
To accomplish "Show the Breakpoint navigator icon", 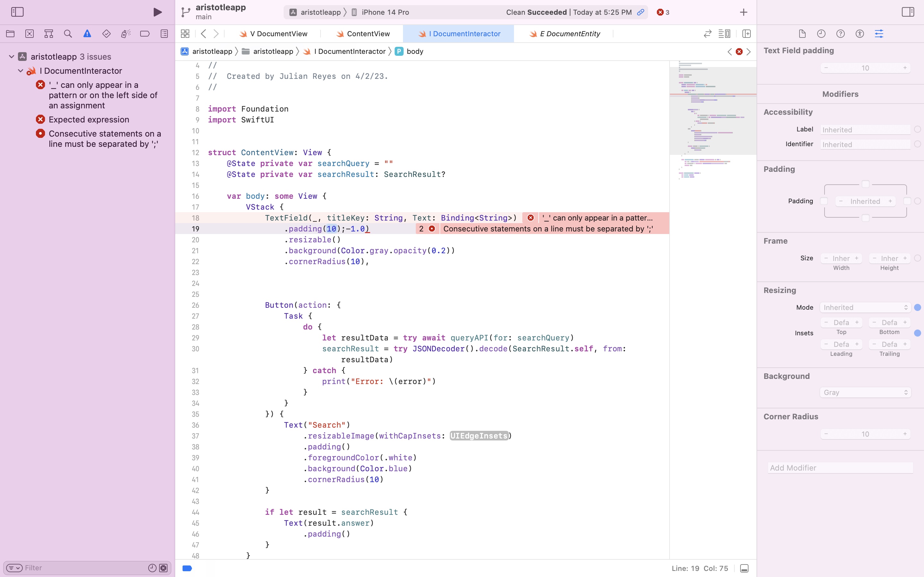I will [145, 34].
